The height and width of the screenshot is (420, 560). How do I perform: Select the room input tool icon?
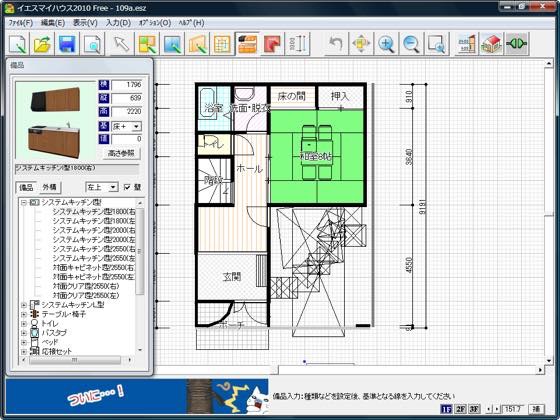(x=148, y=44)
